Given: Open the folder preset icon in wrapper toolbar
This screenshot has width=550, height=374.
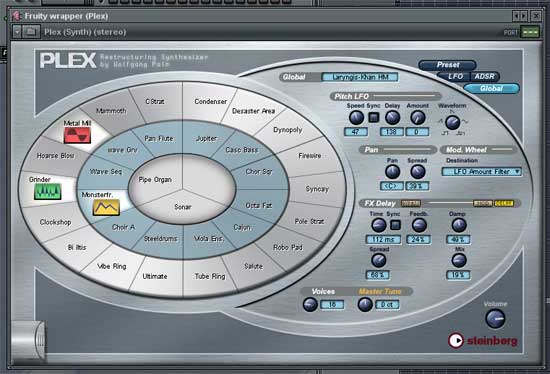Looking at the screenshot, I should pos(31,32).
